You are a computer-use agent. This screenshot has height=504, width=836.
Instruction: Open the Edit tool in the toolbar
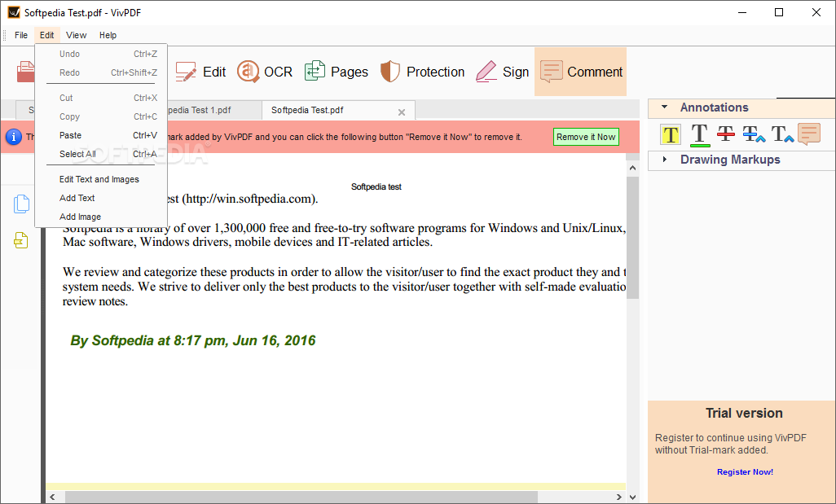point(200,72)
